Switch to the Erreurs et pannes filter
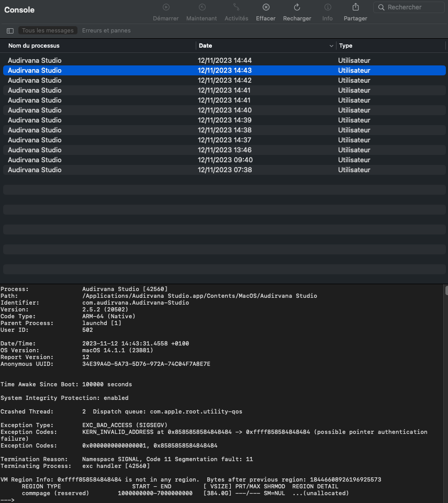The width and height of the screenshot is (448, 503). [106, 30]
